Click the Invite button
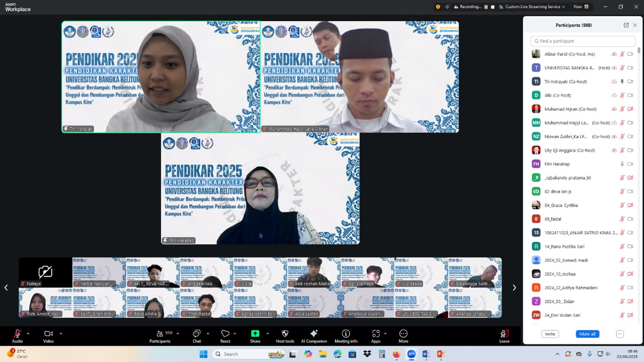644x362 pixels. click(x=550, y=334)
